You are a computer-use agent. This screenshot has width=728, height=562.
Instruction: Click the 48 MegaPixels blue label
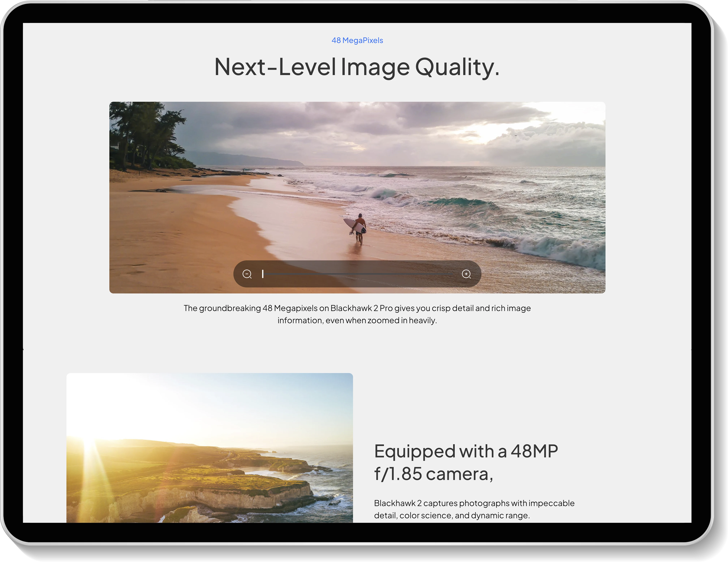click(357, 40)
